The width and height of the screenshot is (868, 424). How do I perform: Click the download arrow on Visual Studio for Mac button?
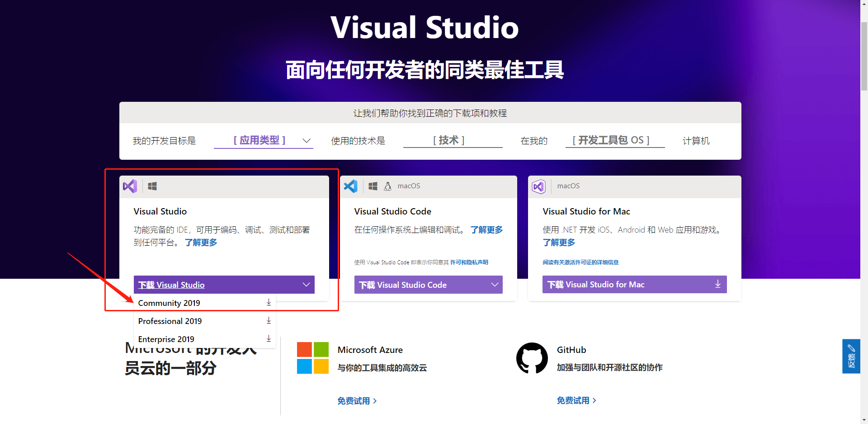point(718,284)
